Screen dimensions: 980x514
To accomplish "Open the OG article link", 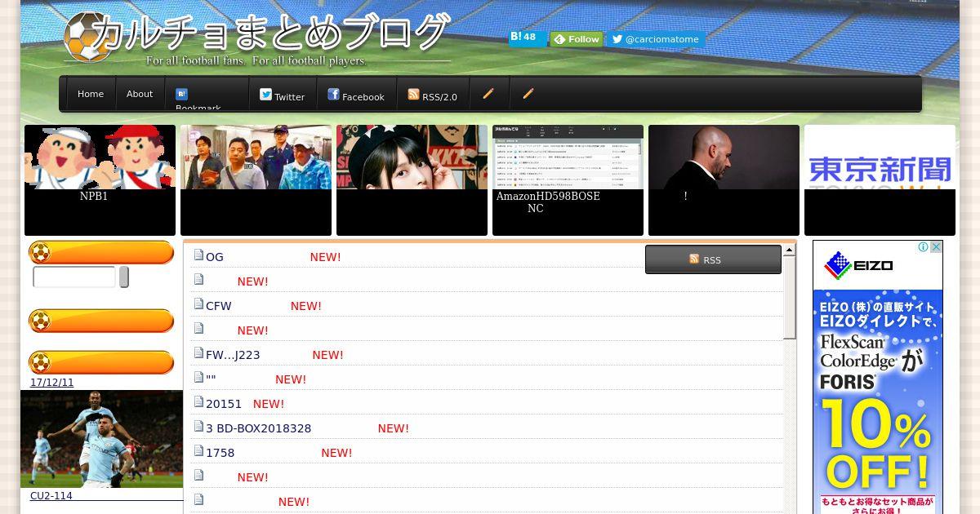I will (215, 257).
